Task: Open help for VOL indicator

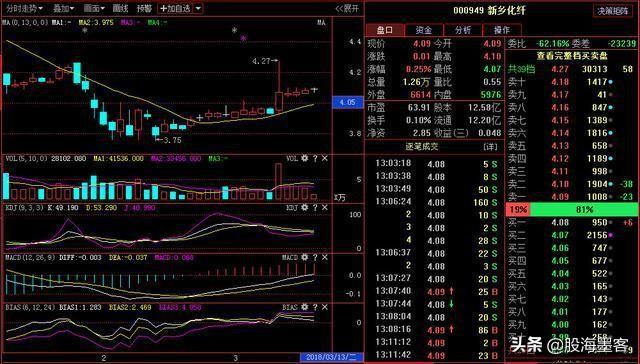Action: click(315, 158)
